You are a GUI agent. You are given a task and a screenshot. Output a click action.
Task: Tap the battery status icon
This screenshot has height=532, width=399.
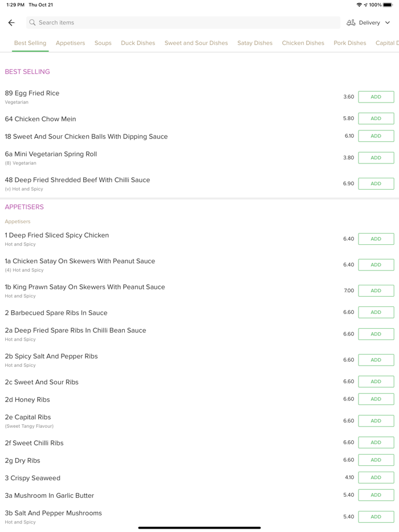click(x=388, y=5)
